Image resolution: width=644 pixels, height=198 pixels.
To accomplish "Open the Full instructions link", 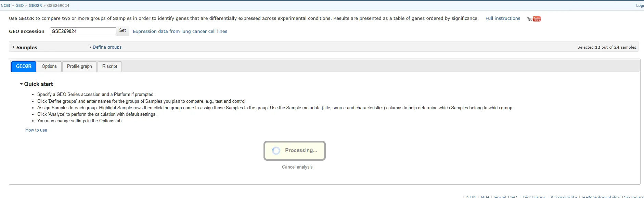I will (502, 18).
